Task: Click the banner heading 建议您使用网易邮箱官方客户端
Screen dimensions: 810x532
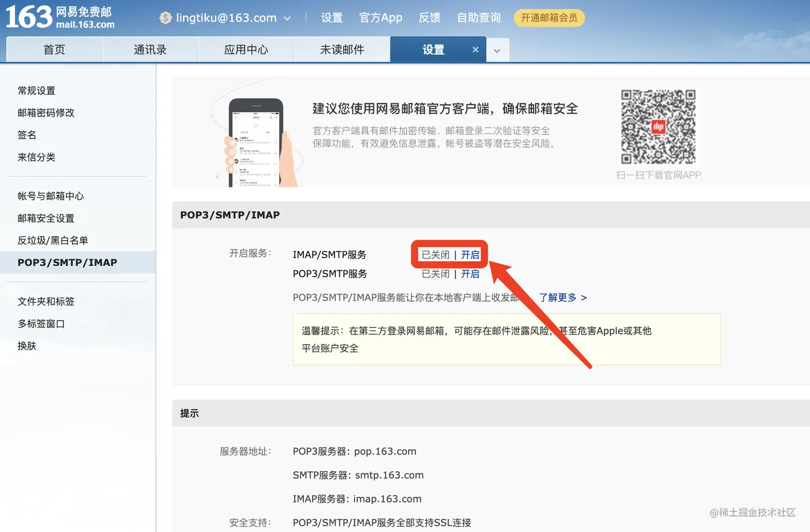Action: tap(445, 109)
